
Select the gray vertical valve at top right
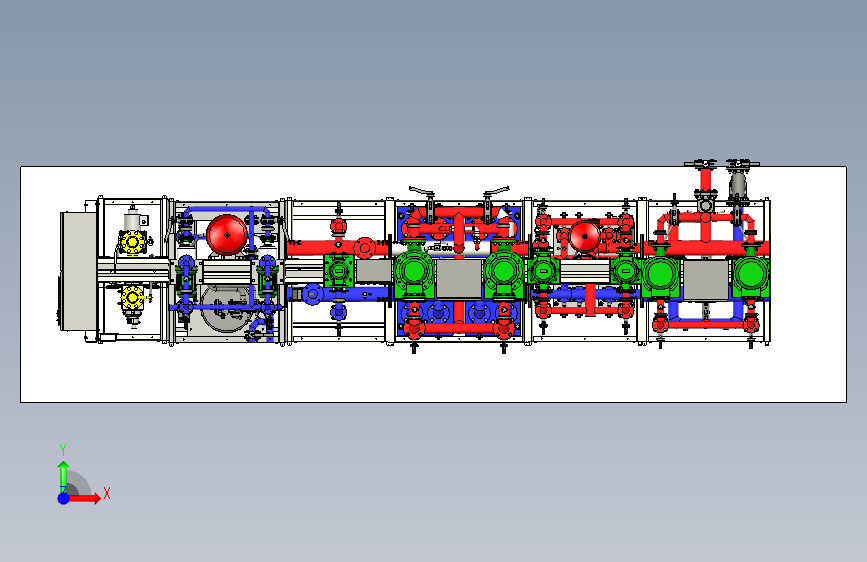tap(737, 184)
